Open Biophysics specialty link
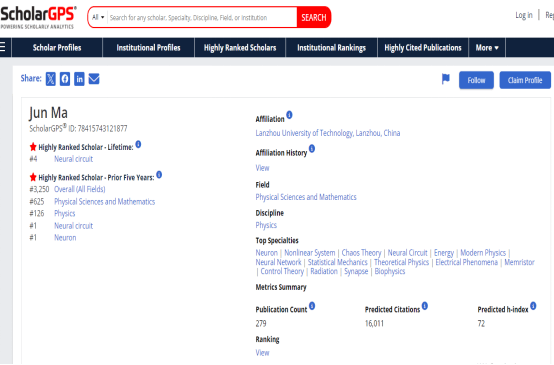 point(390,271)
